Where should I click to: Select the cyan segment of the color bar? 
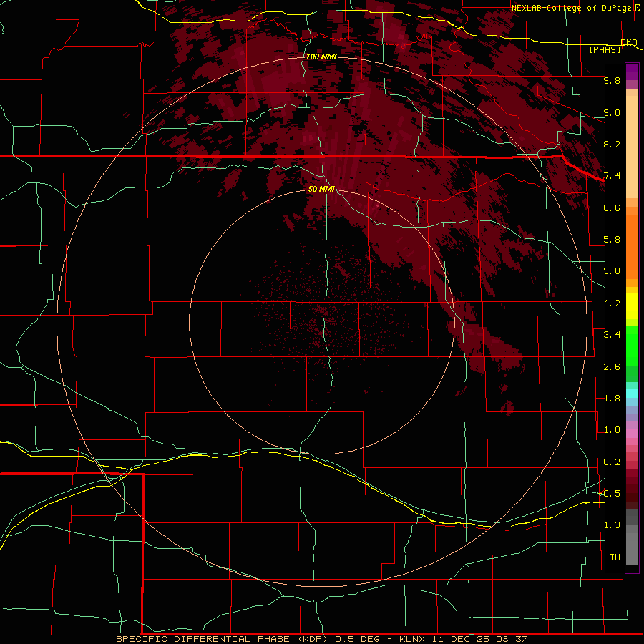point(632,394)
